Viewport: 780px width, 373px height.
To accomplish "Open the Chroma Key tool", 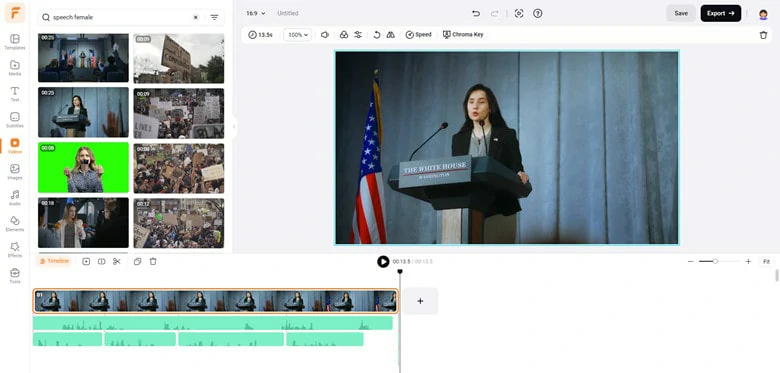I will click(x=463, y=35).
